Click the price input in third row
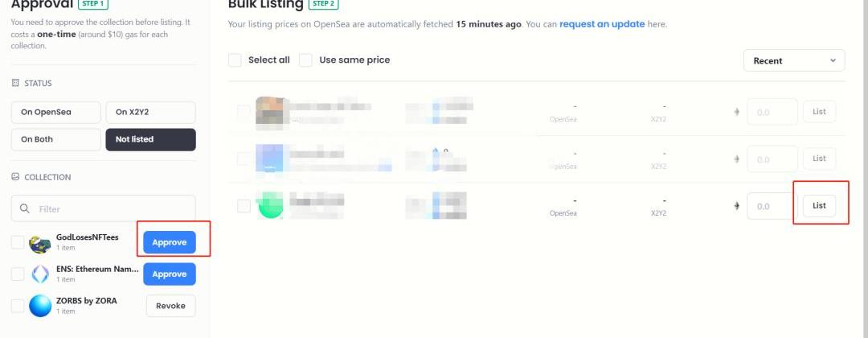The width and height of the screenshot is (868, 338). tap(772, 206)
